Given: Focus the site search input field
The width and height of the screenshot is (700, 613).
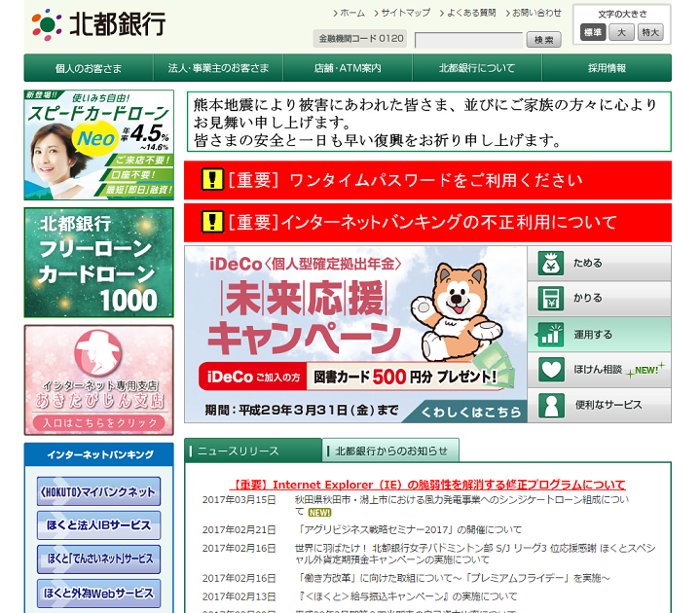Looking at the screenshot, I should tap(468, 40).
